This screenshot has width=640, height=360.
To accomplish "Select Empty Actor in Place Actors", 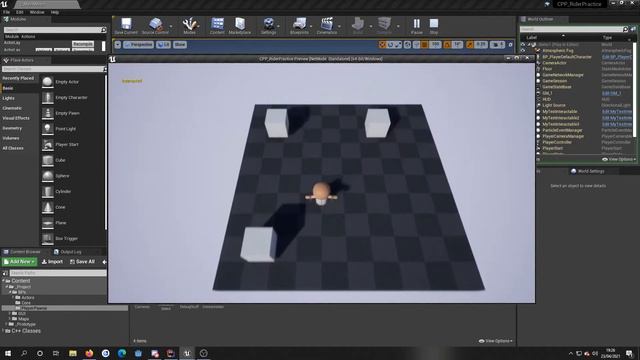I will point(73,82).
